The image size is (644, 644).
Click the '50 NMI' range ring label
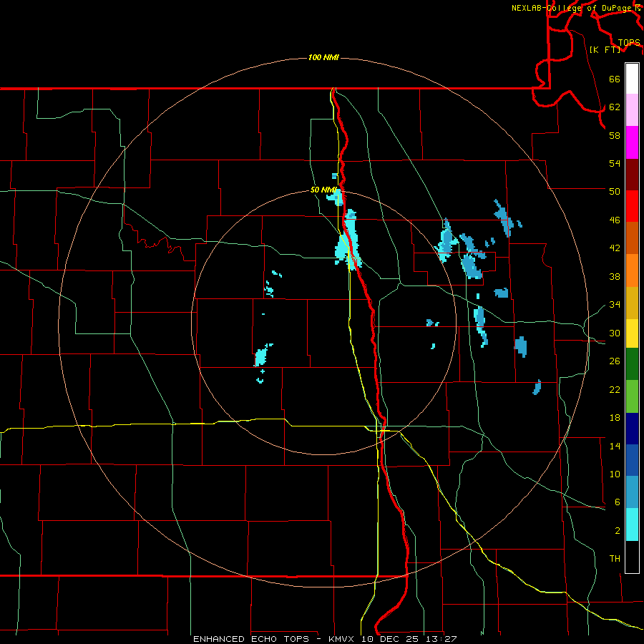pos(323,190)
